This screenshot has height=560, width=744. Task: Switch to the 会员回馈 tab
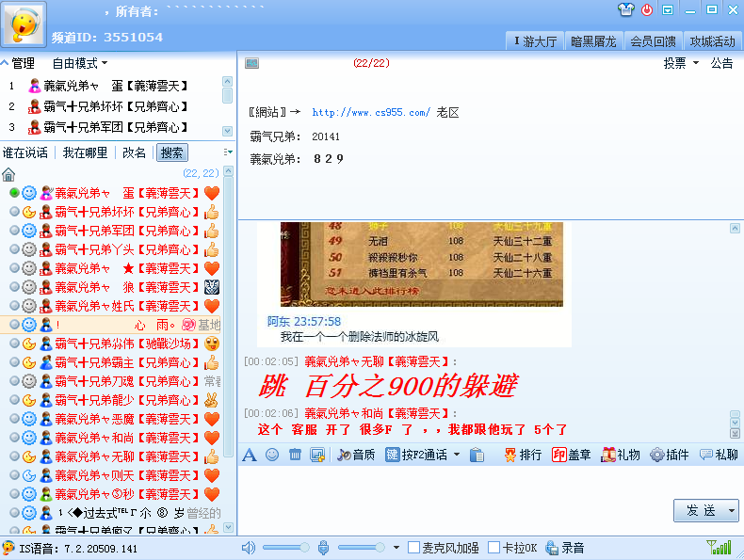point(653,41)
